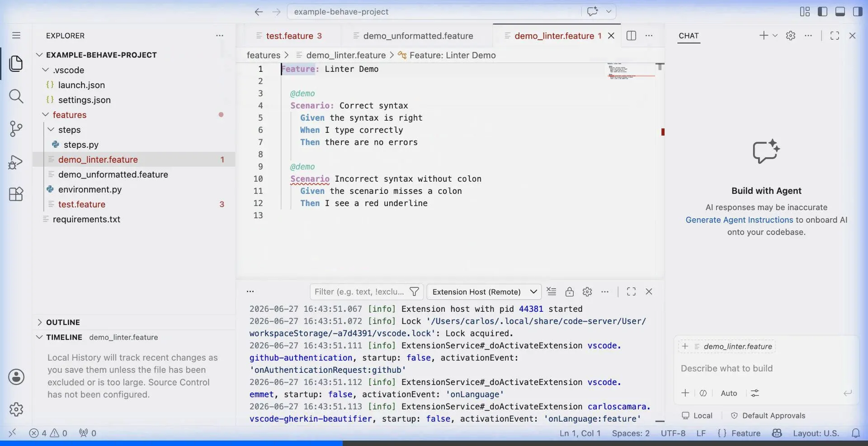Start a new chat with plus icon

coord(763,36)
